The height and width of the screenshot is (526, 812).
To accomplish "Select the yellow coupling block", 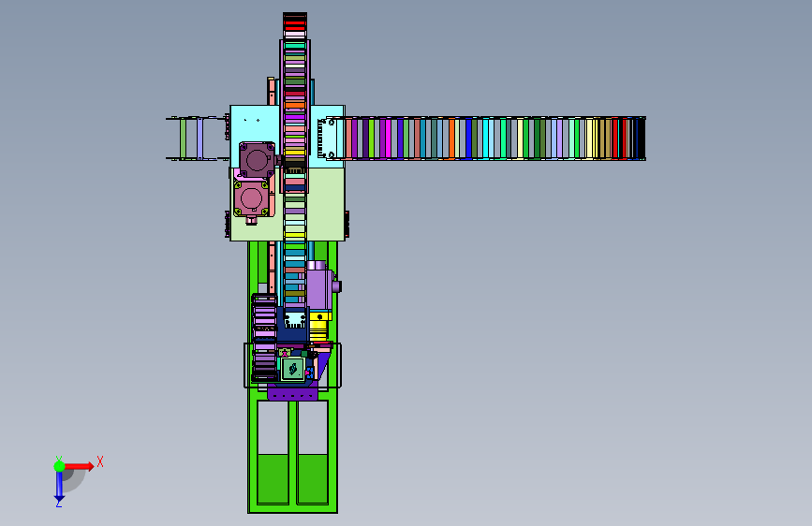I will pyautogui.click(x=320, y=326).
